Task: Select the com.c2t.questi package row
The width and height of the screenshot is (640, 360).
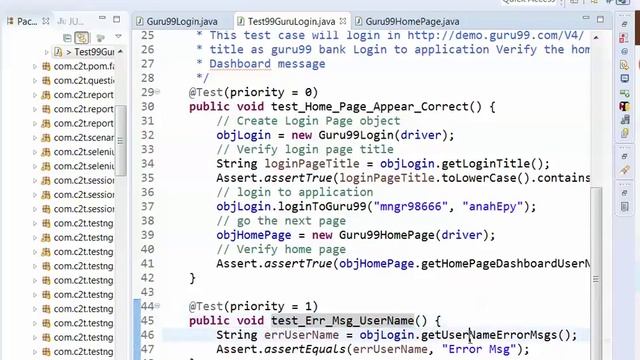Action: pyautogui.click(x=78, y=81)
